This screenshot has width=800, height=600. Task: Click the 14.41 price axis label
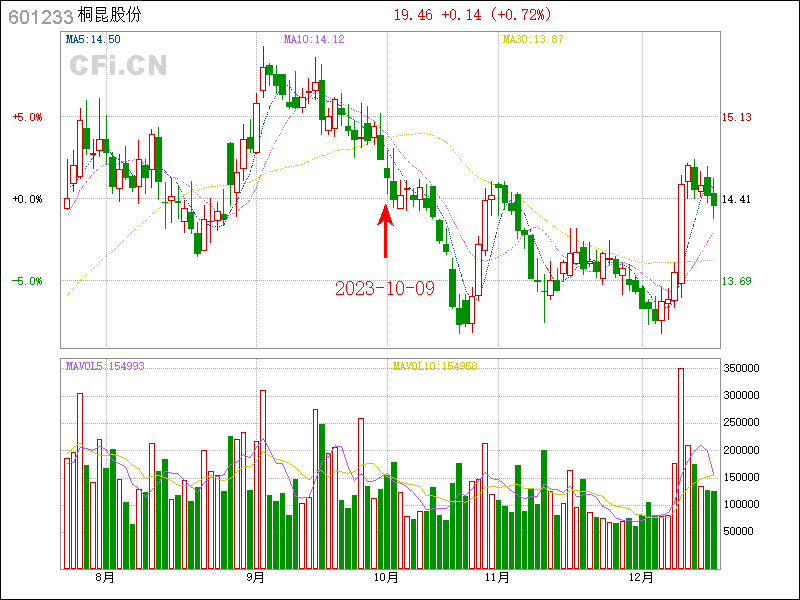(x=736, y=199)
